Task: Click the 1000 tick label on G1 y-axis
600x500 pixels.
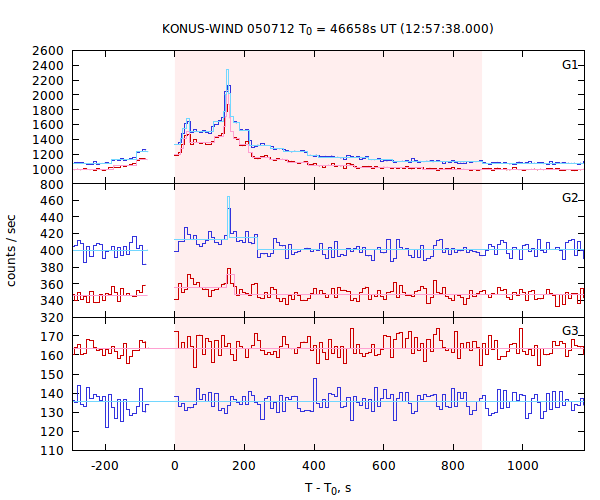Action: (48, 169)
